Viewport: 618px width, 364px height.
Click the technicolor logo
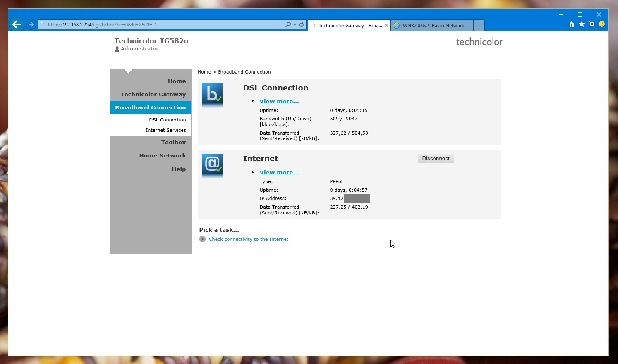coord(479,42)
